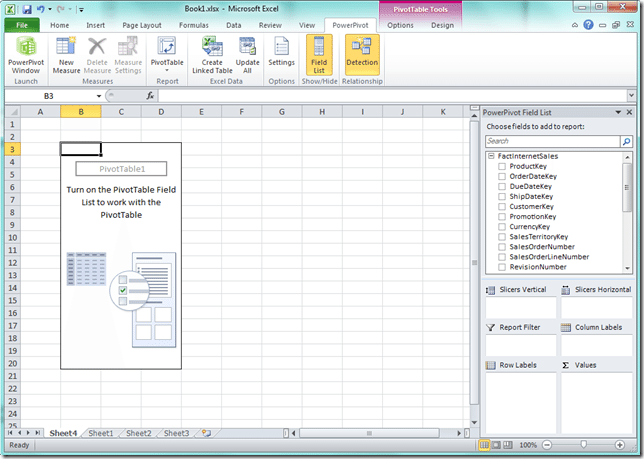Image resolution: width=644 pixels, height=459 pixels.
Task: Check the ShipDateKey field
Action: point(502,196)
